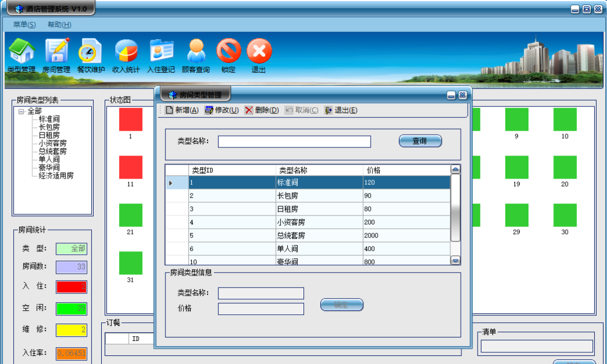Click the yellow 维修 count box
Image resolution: width=607 pixels, height=364 pixels.
pos(72,330)
